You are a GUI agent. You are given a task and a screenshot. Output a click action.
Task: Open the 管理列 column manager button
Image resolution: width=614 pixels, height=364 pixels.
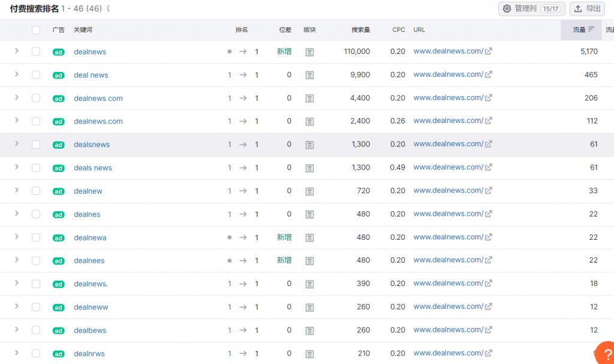click(531, 8)
